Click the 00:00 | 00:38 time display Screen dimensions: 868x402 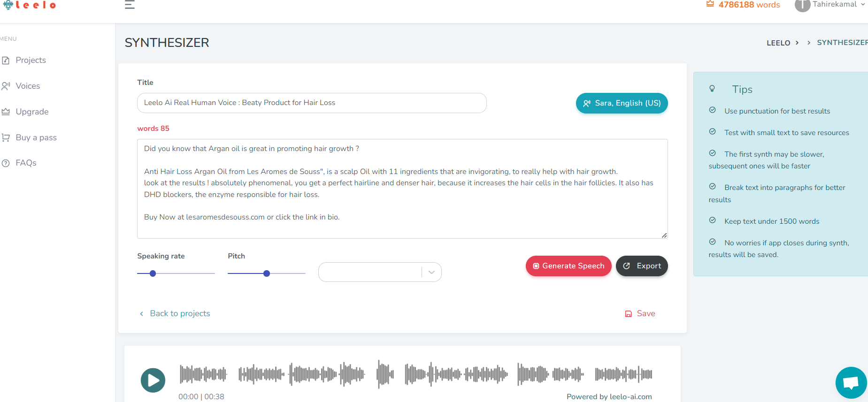coord(201,396)
